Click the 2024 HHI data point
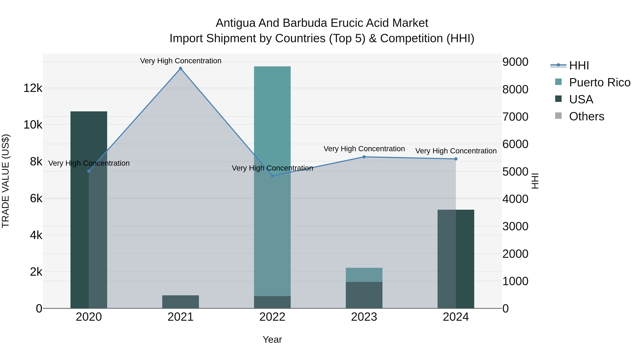The height and width of the screenshot is (362, 644). pyautogui.click(x=456, y=159)
